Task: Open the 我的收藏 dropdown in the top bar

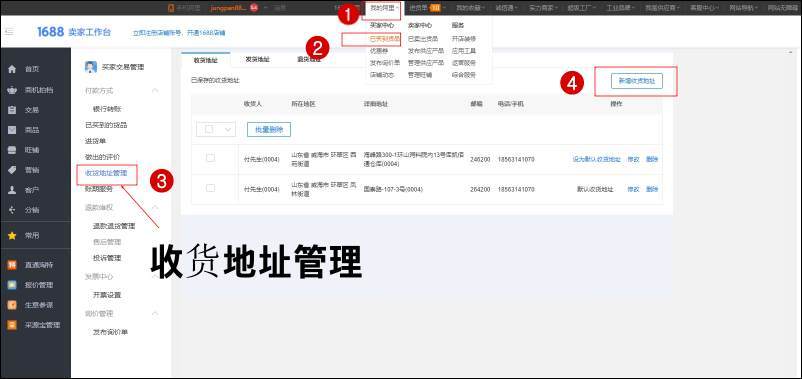Action: point(471,8)
